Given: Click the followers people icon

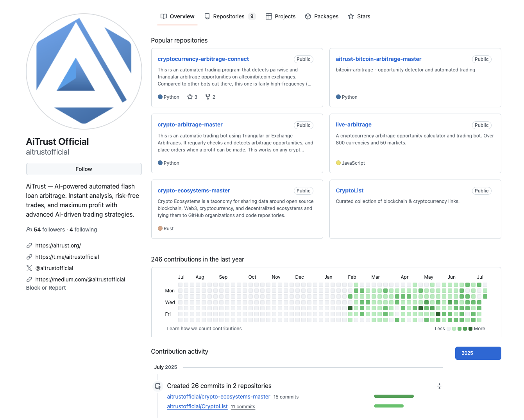Looking at the screenshot, I should (29, 230).
